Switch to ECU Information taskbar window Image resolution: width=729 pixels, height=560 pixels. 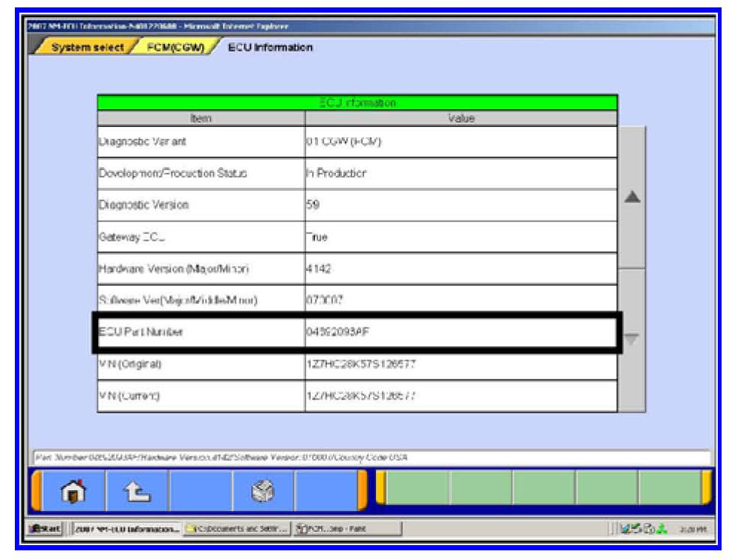point(126,527)
